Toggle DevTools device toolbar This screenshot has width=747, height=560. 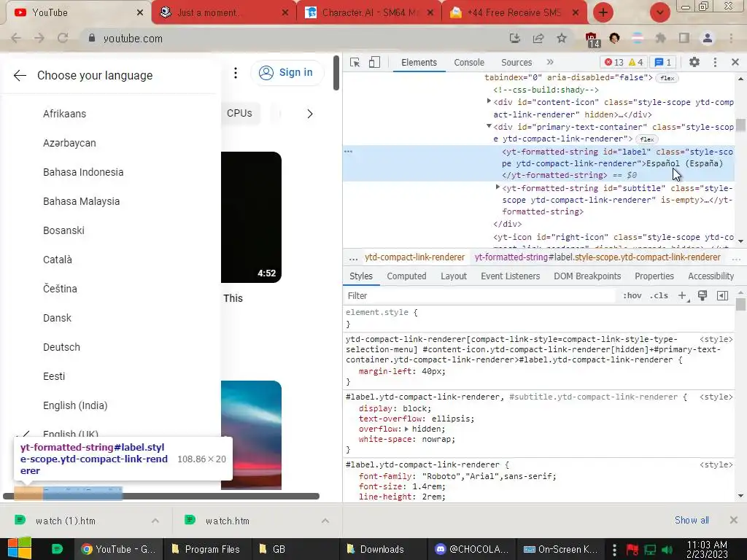[374, 63]
